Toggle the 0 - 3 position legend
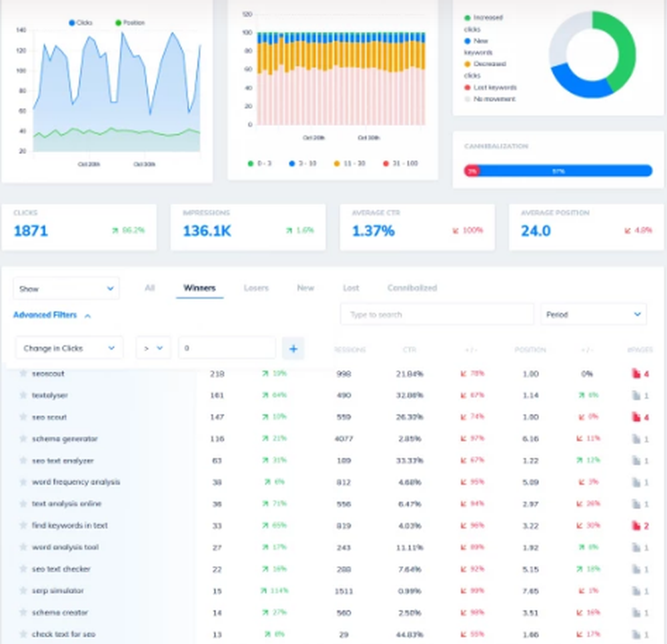The width and height of the screenshot is (667, 644). pos(259,163)
